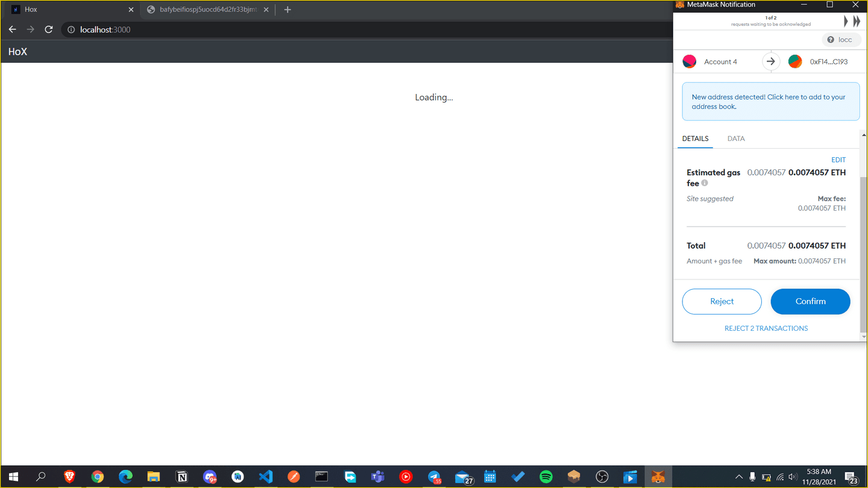Viewport: 868px width, 488px height.
Task: Open a new browser tab
Action: [288, 10]
